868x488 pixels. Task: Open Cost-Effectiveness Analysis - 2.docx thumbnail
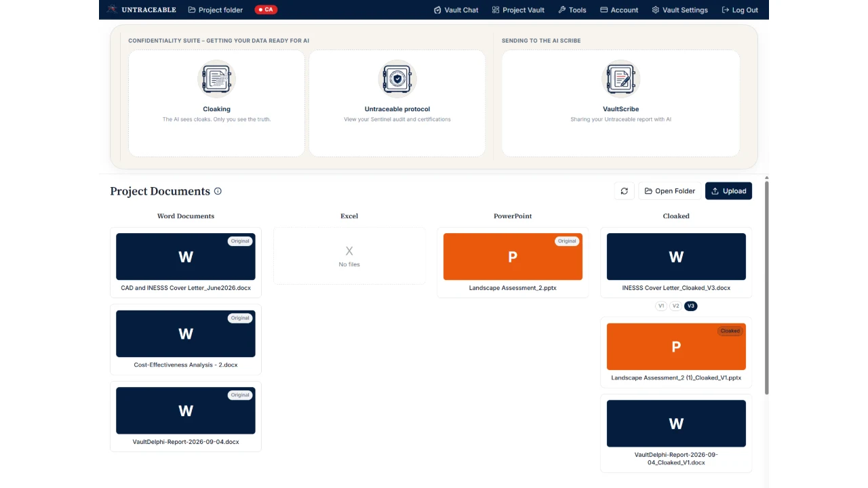186,333
